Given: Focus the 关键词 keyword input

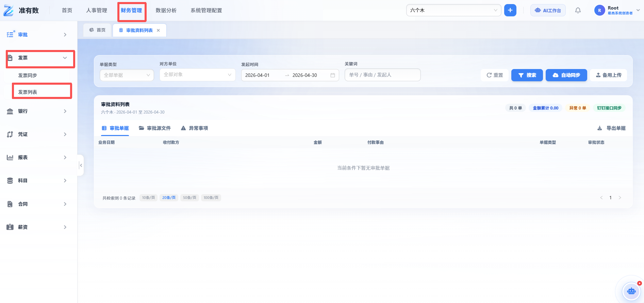Looking at the screenshot, I should tap(382, 75).
